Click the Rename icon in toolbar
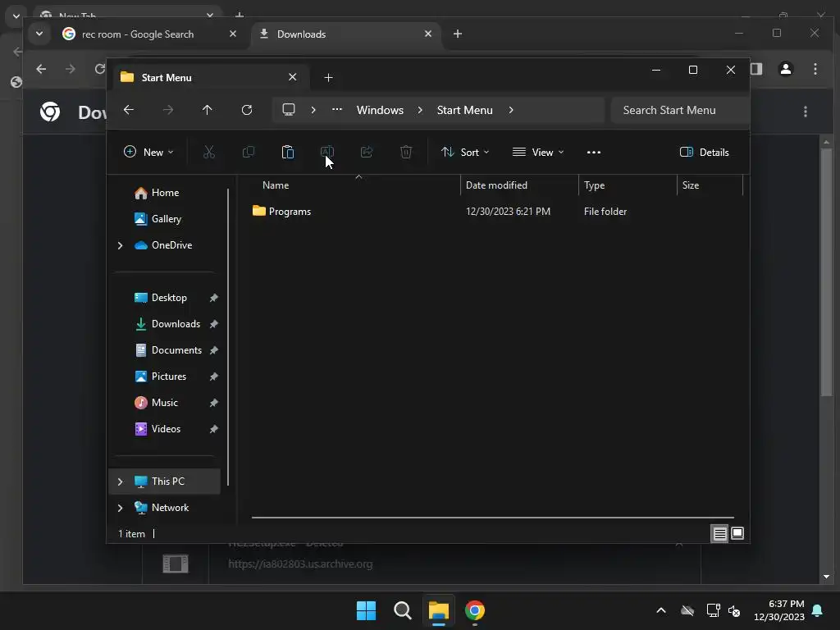This screenshot has height=630, width=840. [326, 152]
